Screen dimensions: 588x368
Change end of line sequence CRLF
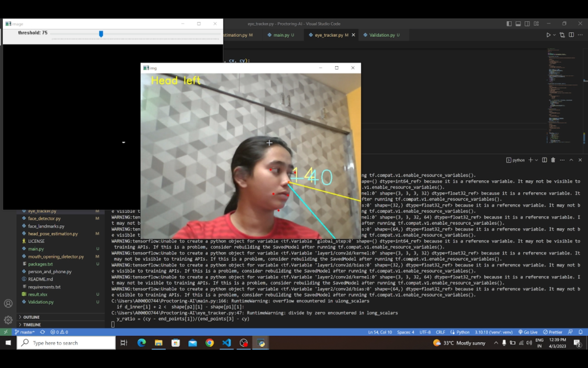coord(440,332)
